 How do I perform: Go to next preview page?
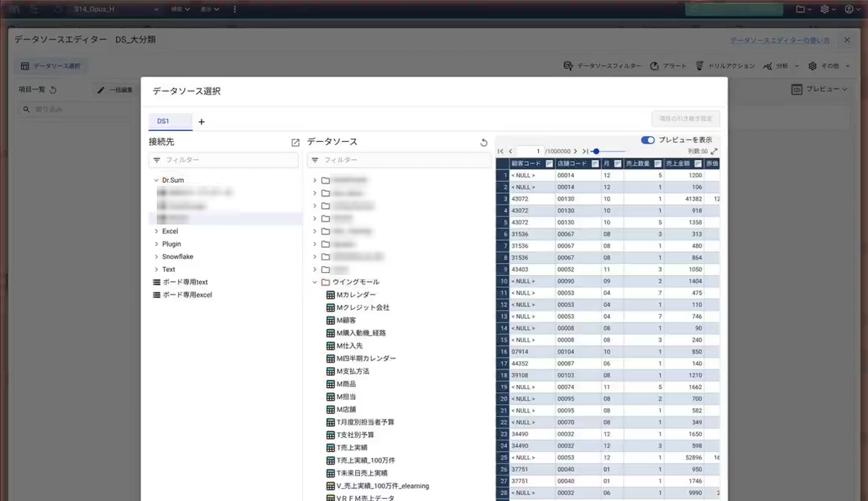tap(575, 151)
